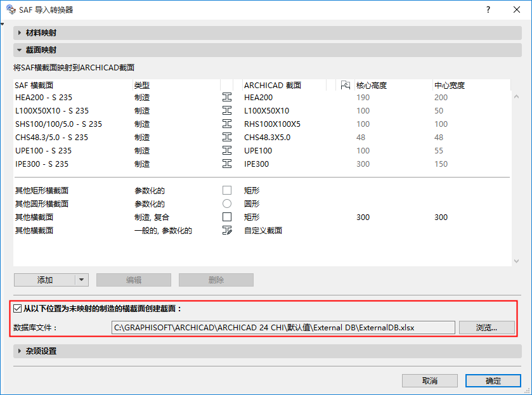Image resolution: width=532 pixels, height=395 pixels.
Task: Click the 中心宽度 column header
Action: [x=472, y=85]
